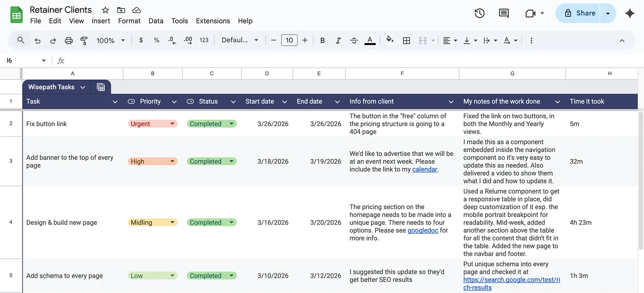
Task: Redo the last action
Action: pyautogui.click(x=53, y=40)
